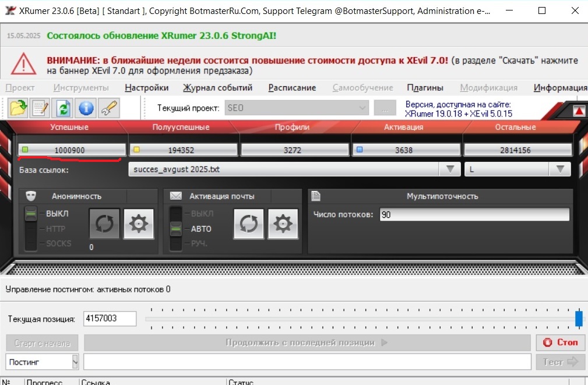Open the Модификация menu
The height and width of the screenshot is (385, 588).
(488, 88)
